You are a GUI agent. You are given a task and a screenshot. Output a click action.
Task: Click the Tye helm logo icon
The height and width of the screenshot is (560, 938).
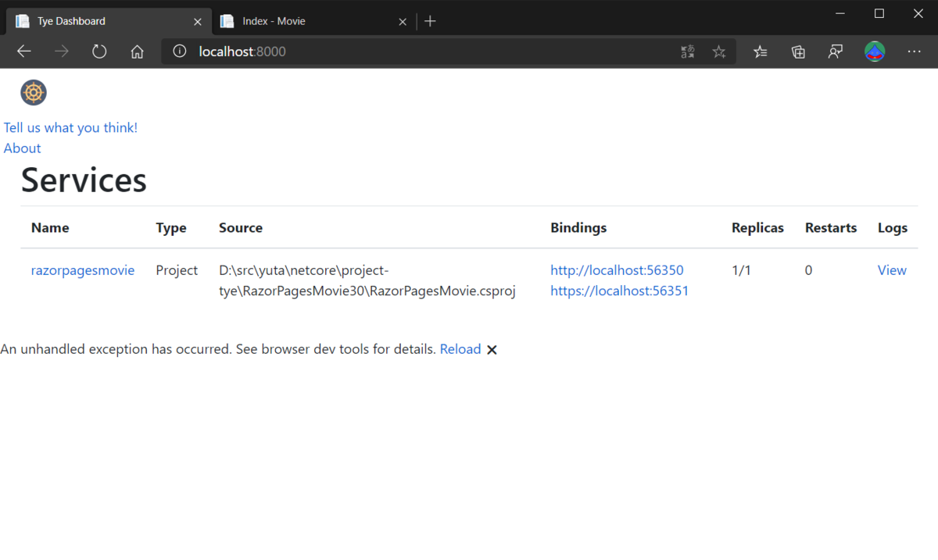34,92
